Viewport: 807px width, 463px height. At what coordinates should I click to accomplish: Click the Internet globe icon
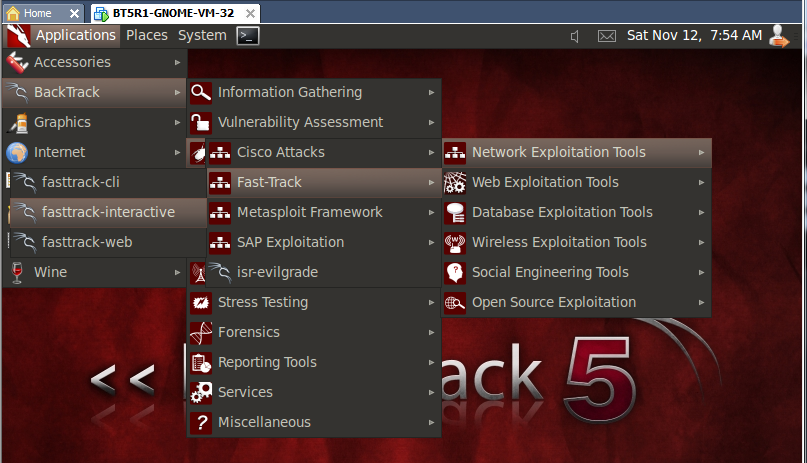click(17, 153)
